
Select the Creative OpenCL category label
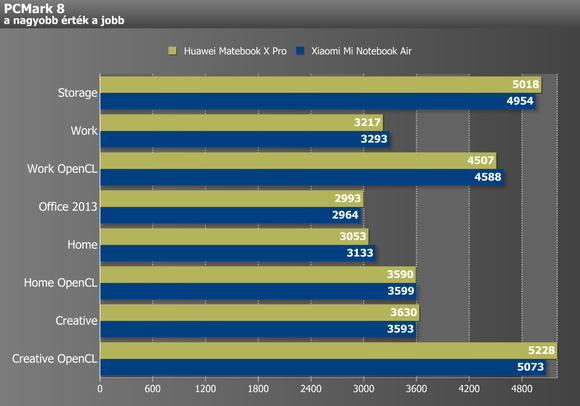54,359
